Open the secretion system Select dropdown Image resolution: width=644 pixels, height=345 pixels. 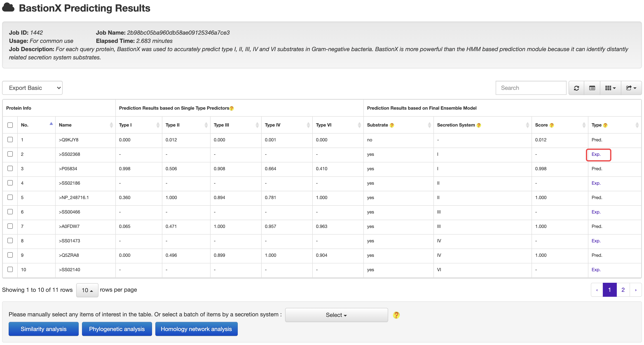[x=336, y=315]
